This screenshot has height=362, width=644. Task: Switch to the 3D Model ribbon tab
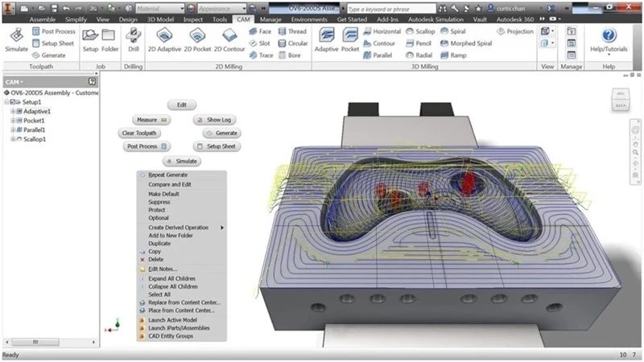[x=160, y=19]
